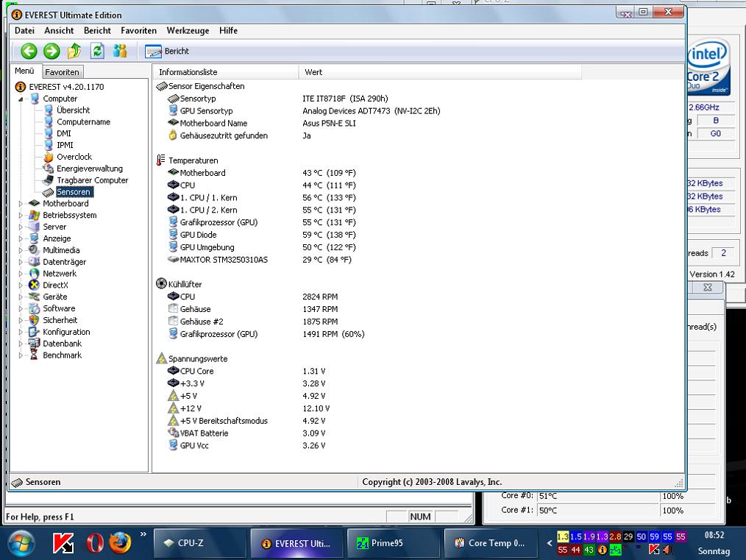The image size is (746, 560).
Task: Expand the Motherboard tree node
Action: click(x=21, y=204)
